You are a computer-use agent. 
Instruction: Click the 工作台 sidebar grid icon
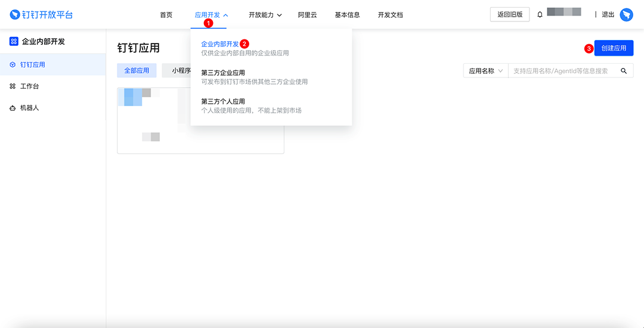13,86
